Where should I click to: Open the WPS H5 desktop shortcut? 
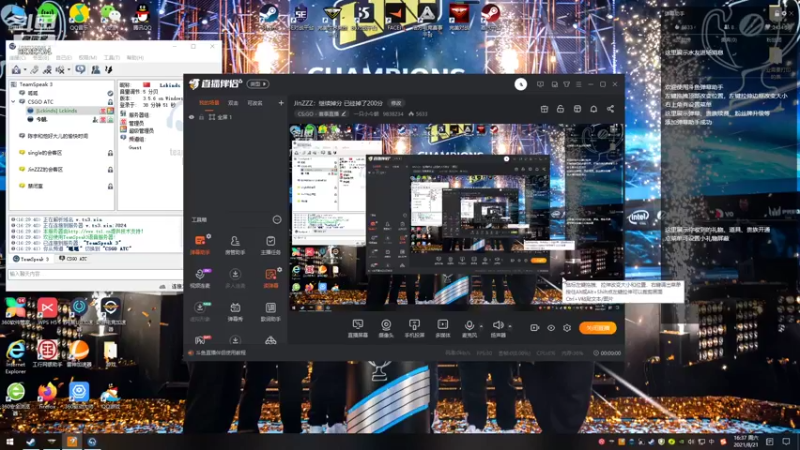[47, 312]
